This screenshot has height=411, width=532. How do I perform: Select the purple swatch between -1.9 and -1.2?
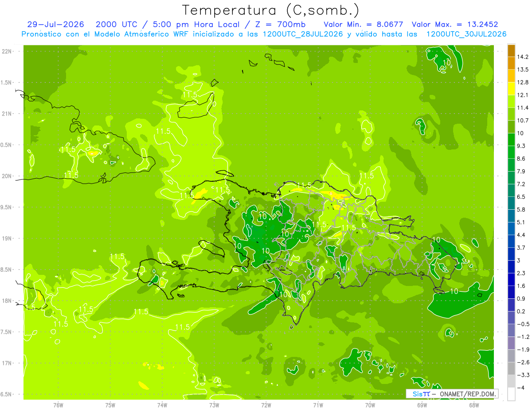(511, 343)
